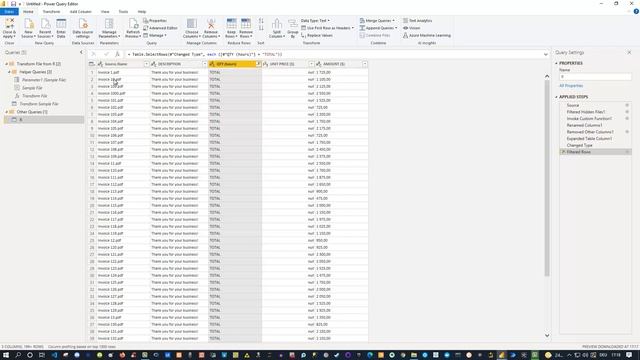Image resolution: width=640 pixels, height=360 pixels.
Task: Sort descending using the ribbon icon
Action: coord(261,28)
